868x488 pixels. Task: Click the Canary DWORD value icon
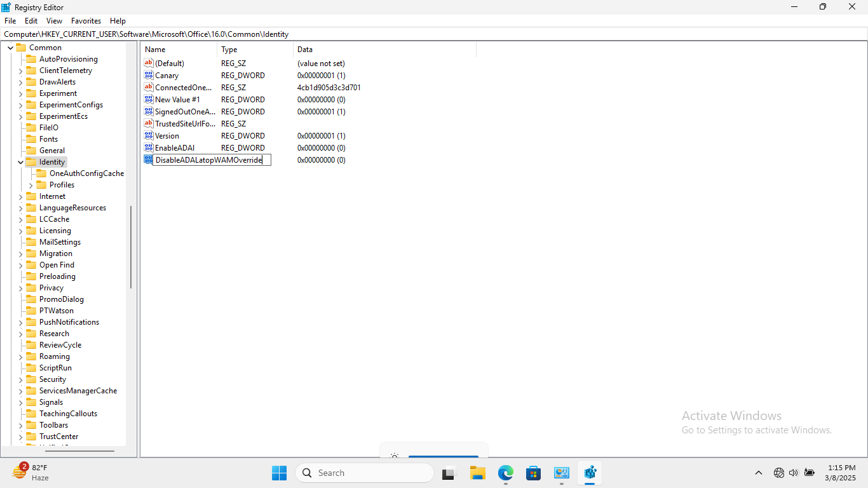[149, 75]
